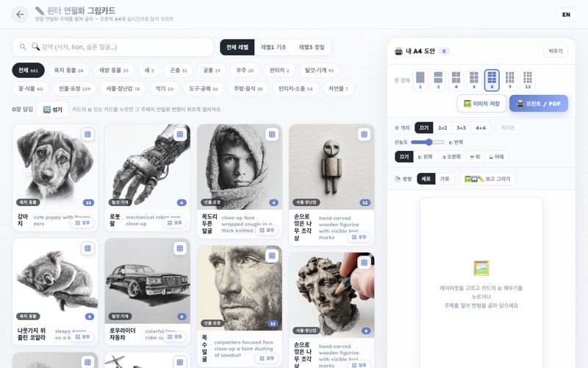Set grid overlay to 3×3
The image size is (588, 368).
point(462,127)
